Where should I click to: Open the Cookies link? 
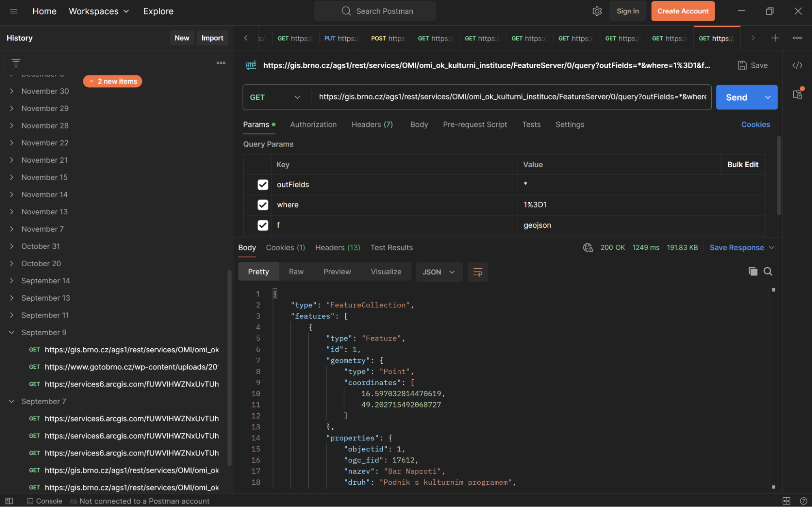(x=756, y=124)
